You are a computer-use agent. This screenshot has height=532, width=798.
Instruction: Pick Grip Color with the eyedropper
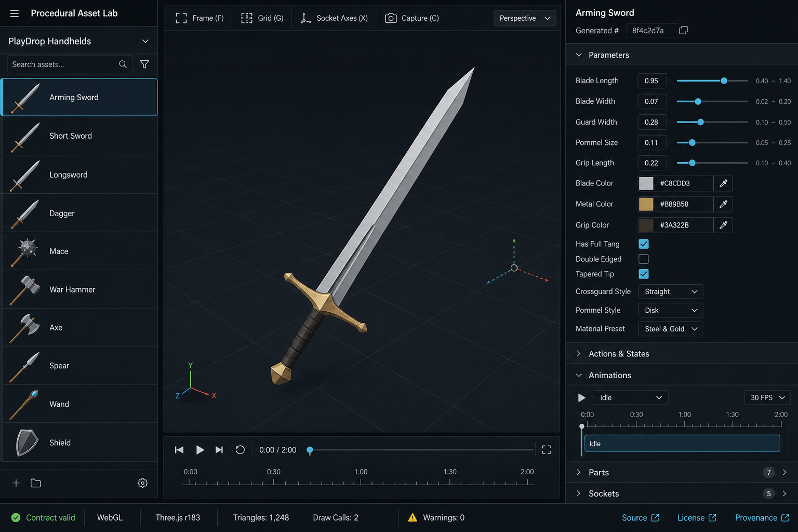click(x=723, y=225)
